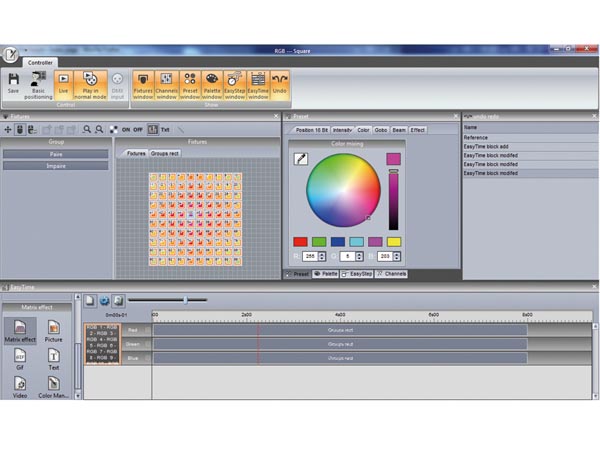
Task: Switch to the Fixtures tab
Action: click(136, 153)
